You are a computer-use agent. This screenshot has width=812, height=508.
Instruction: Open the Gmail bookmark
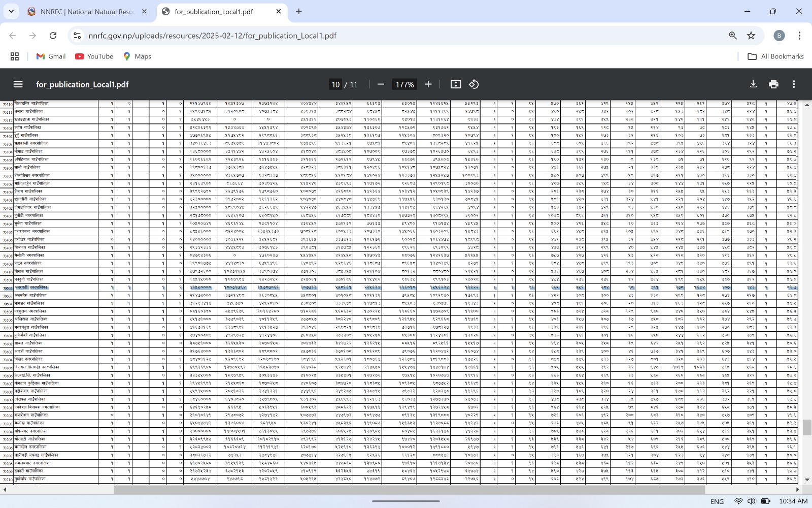click(x=51, y=56)
